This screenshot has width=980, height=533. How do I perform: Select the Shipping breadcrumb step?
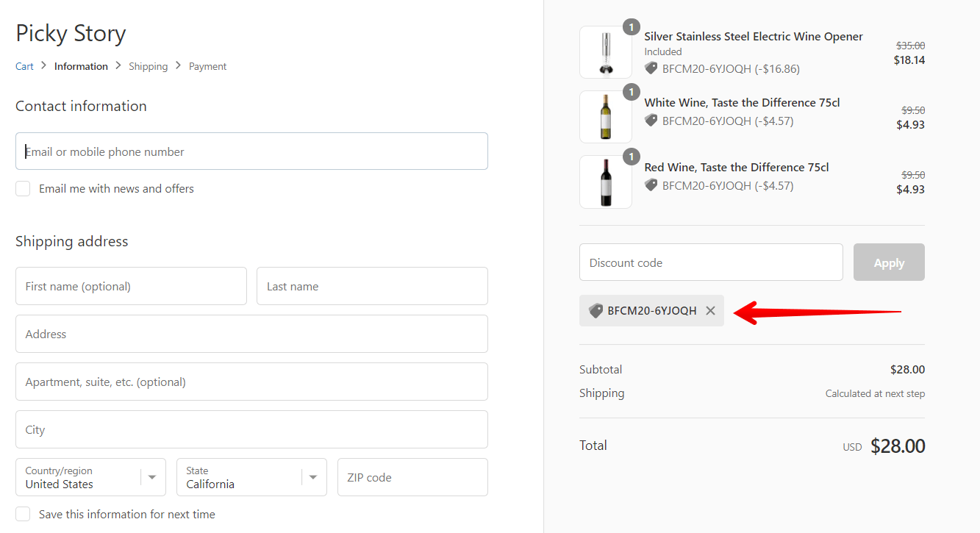pos(148,65)
